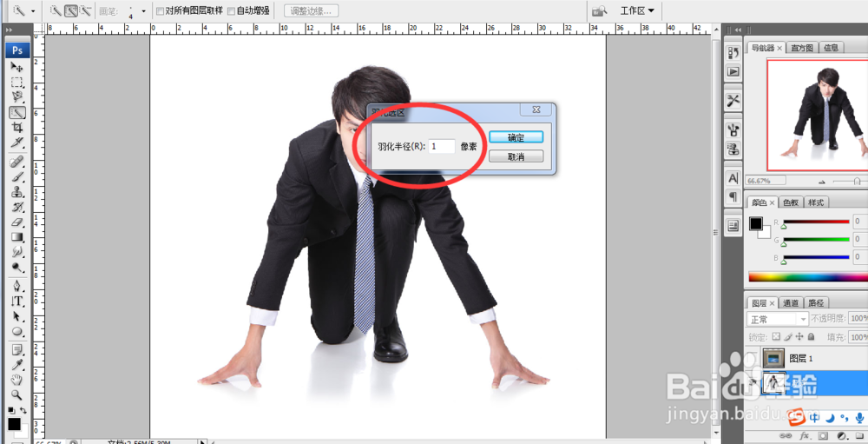This screenshot has height=444, width=868.
Task: Click the add layer mask icon
Action: [823, 435]
